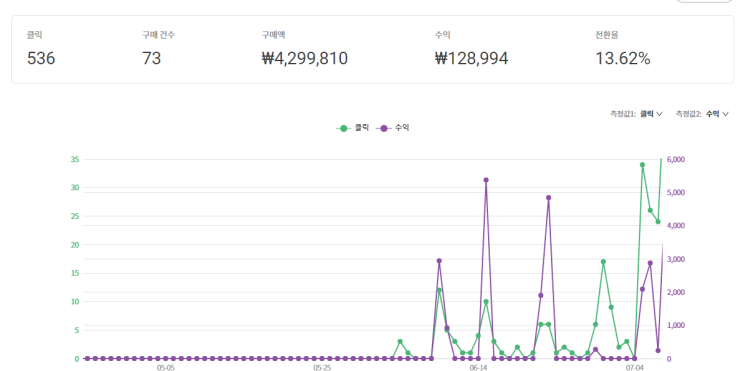Screen dimensions: 743x371
Task: Click the green 클릭 point at 24
Action: tap(658, 222)
